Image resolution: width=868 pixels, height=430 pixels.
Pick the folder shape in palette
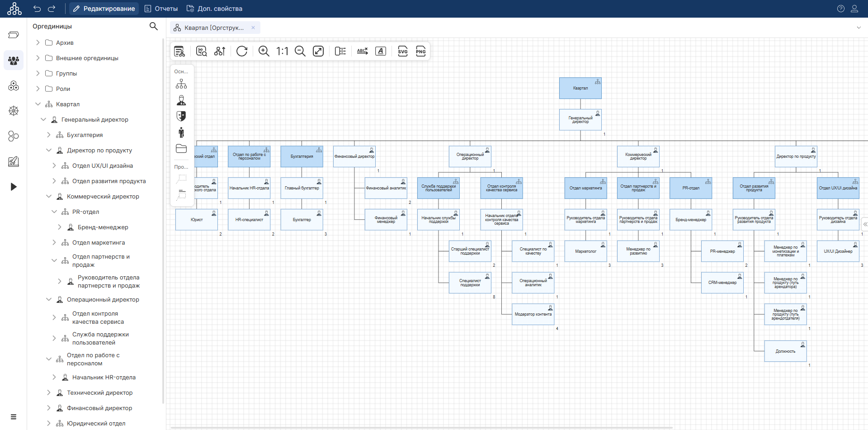tap(181, 149)
